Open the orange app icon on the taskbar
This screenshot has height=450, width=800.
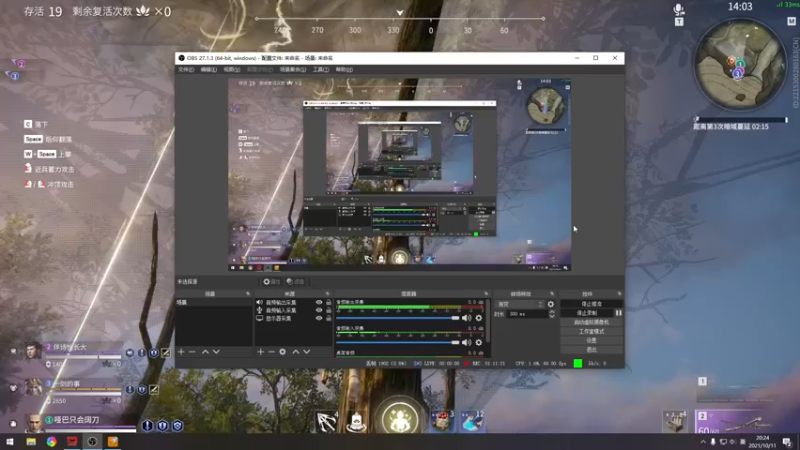(x=113, y=442)
